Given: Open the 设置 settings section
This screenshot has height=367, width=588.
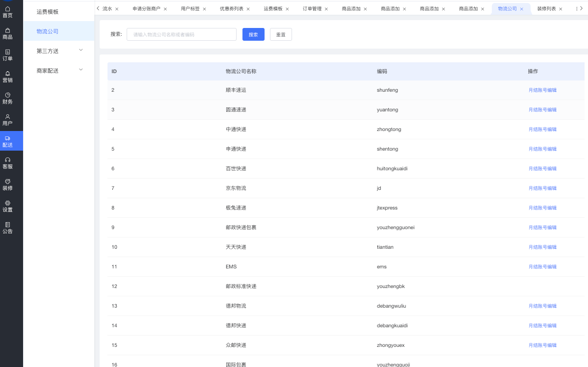Looking at the screenshot, I should pos(7,206).
